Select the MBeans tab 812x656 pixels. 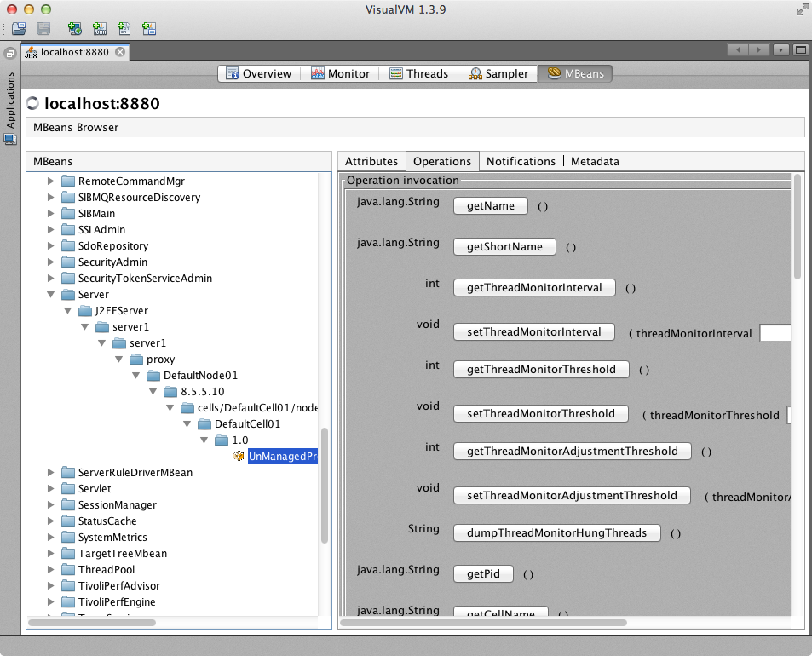pos(575,73)
